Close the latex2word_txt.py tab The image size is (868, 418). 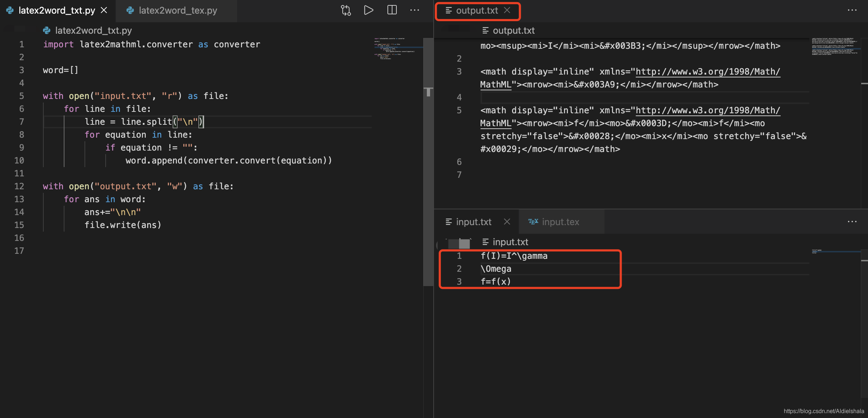pyautogui.click(x=104, y=10)
